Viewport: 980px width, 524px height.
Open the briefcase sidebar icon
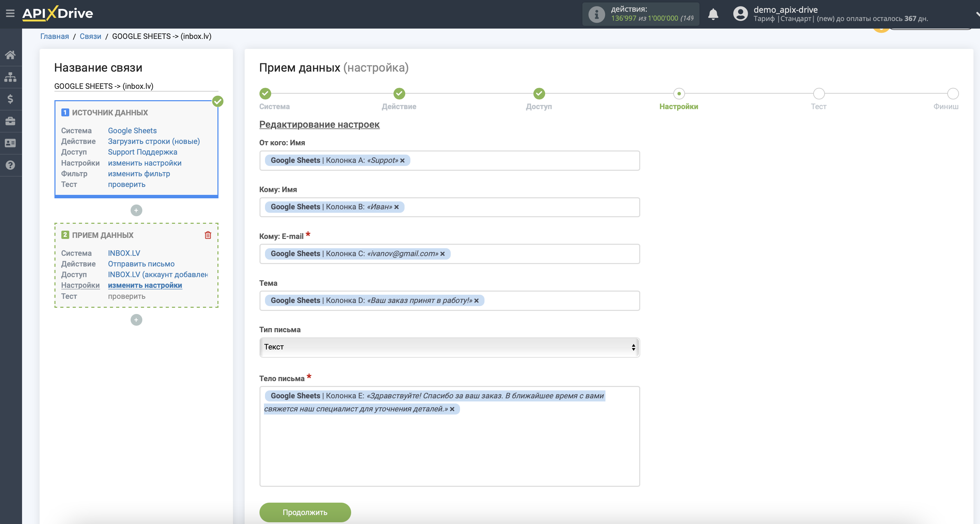tap(10, 121)
